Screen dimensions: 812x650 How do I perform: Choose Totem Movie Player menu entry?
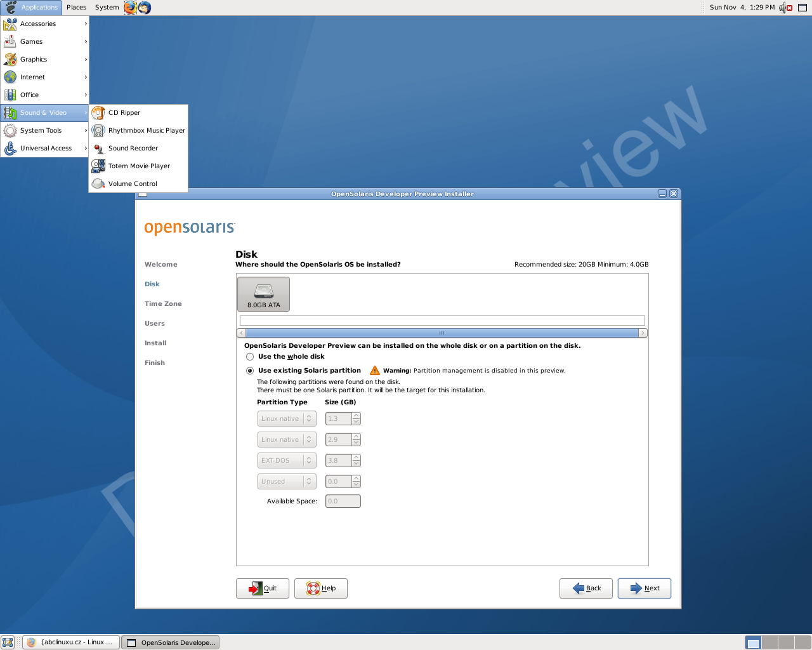[x=138, y=166]
